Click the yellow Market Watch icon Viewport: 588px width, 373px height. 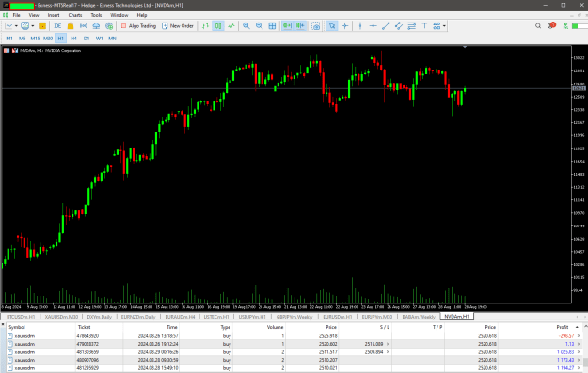42,26
